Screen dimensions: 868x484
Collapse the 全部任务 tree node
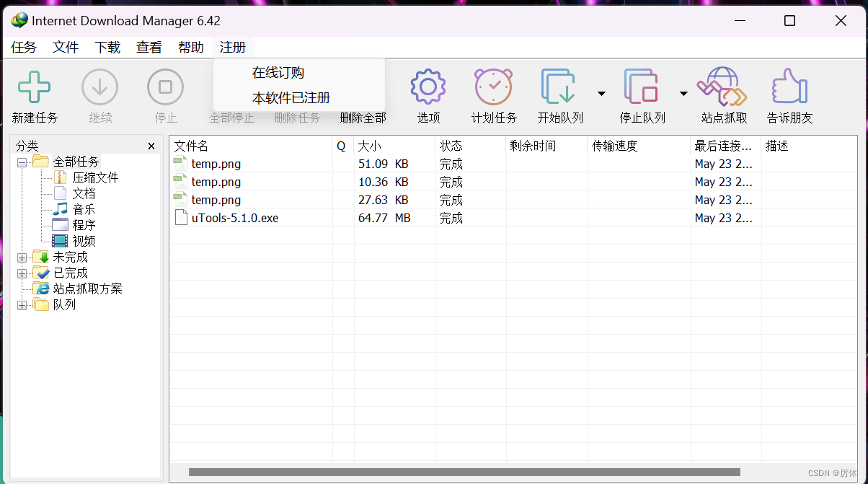pos(22,162)
